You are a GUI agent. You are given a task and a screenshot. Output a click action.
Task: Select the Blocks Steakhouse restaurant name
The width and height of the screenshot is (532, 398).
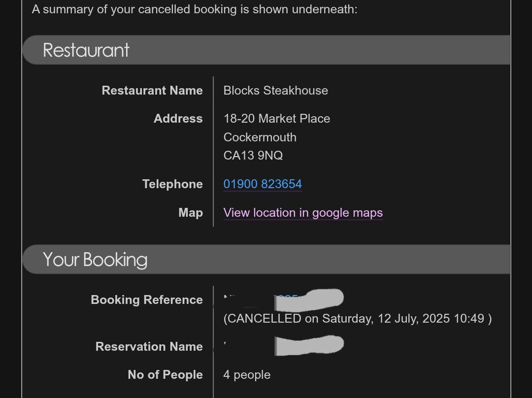[275, 91]
